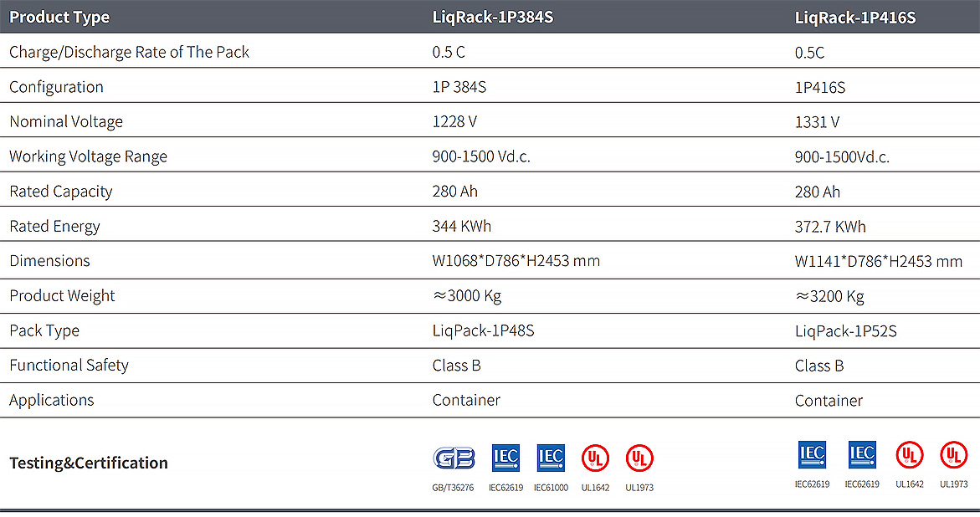Click the Rated Capacity row label
The image size is (980, 517).
click(x=60, y=191)
